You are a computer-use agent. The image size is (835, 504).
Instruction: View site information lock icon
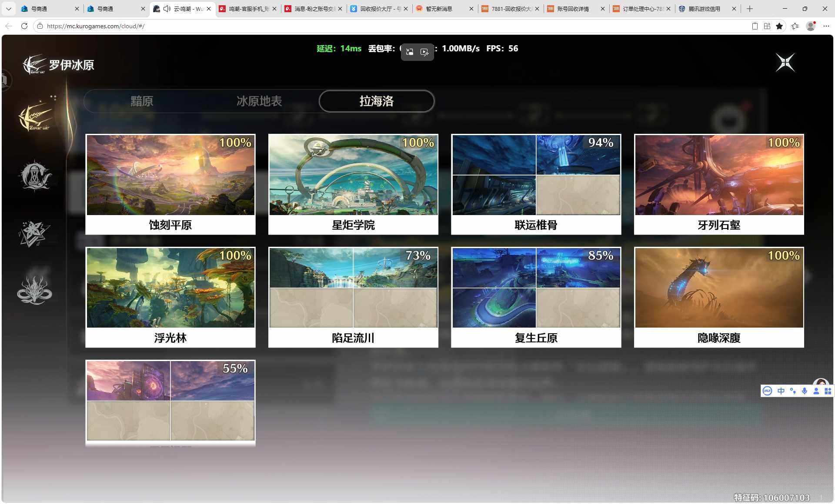click(x=40, y=26)
